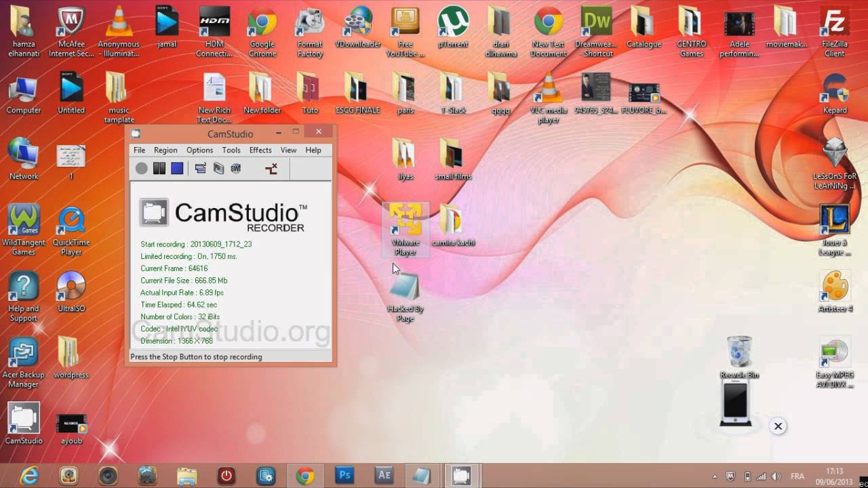Select the ESCG FINALE folder
This screenshot has height=488, width=868.
(x=358, y=94)
